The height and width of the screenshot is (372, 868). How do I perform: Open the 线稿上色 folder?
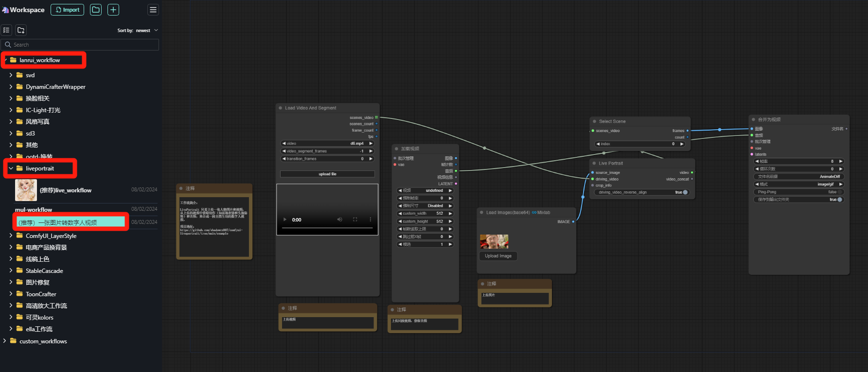click(x=37, y=259)
